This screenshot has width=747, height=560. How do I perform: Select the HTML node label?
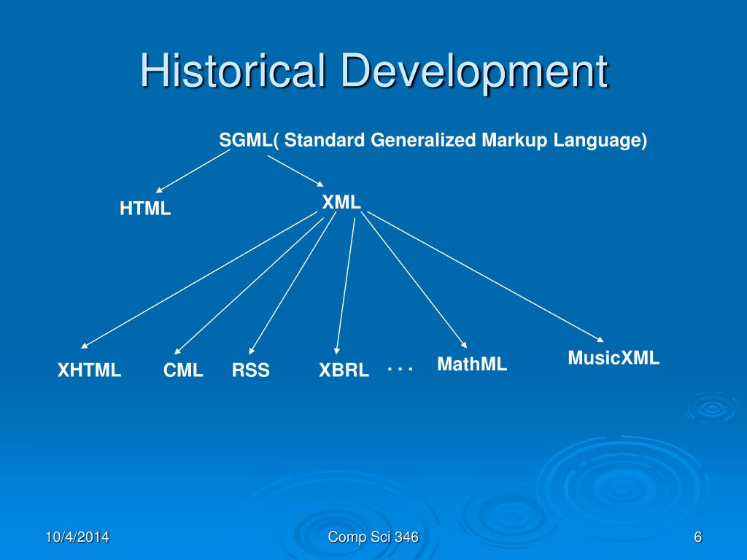tap(145, 209)
